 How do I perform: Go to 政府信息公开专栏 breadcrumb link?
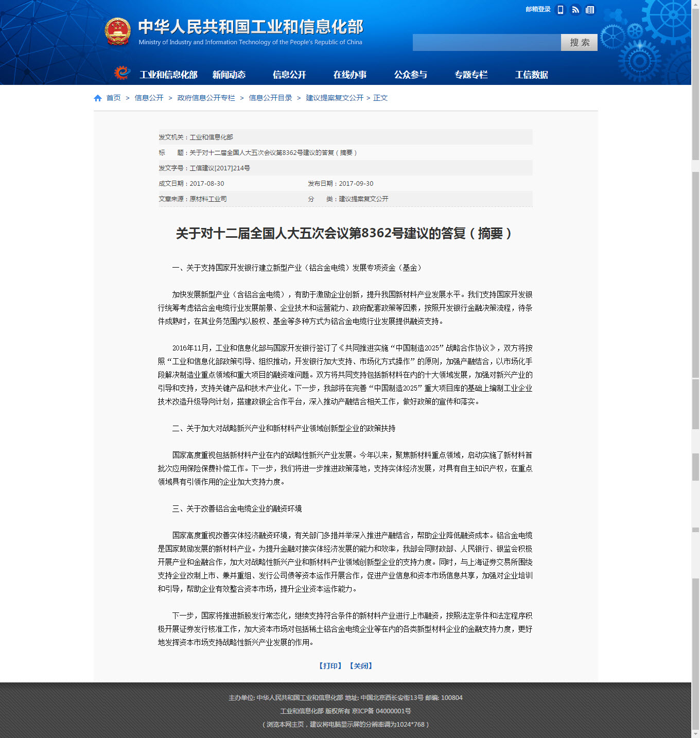click(x=206, y=98)
